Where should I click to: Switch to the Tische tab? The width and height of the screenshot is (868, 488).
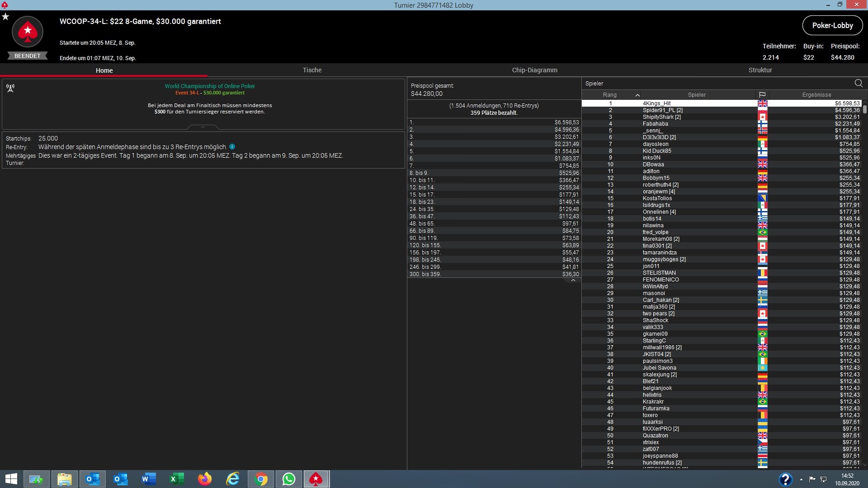[312, 70]
